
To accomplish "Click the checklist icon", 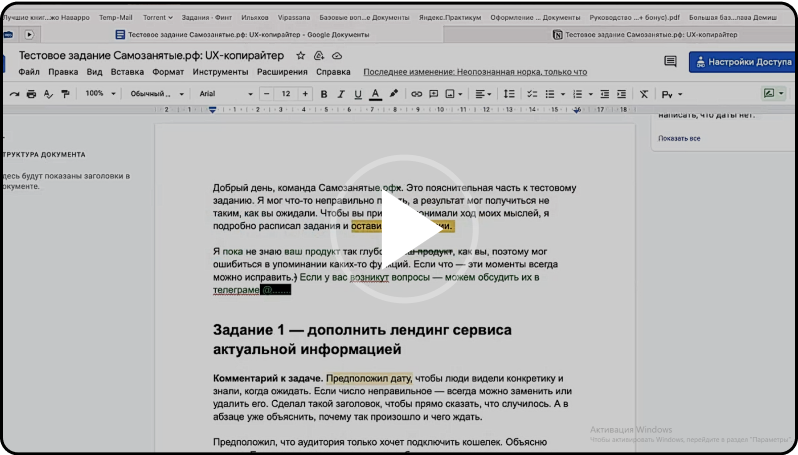I will (532, 94).
